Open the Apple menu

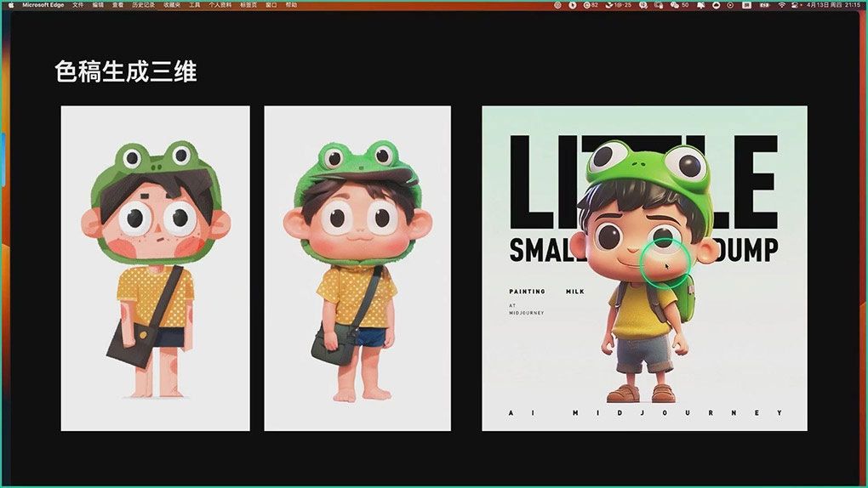(x=11, y=4)
